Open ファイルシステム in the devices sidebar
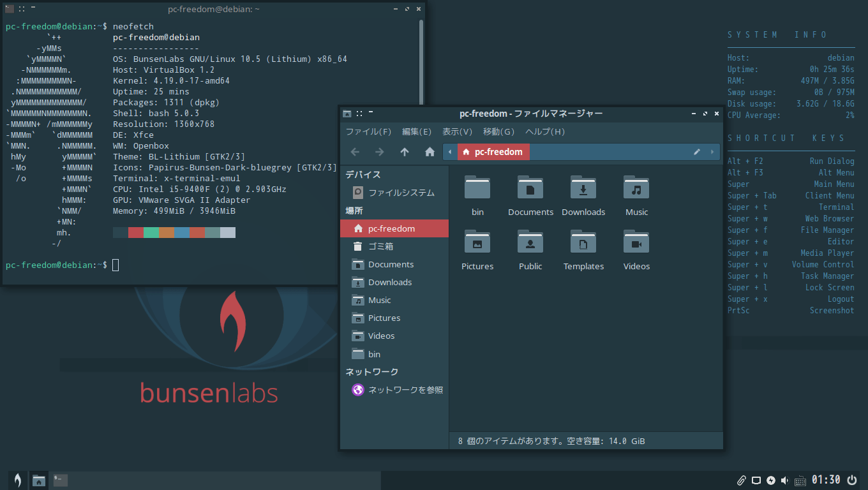Viewport: 868px width, 490px height. (x=401, y=193)
